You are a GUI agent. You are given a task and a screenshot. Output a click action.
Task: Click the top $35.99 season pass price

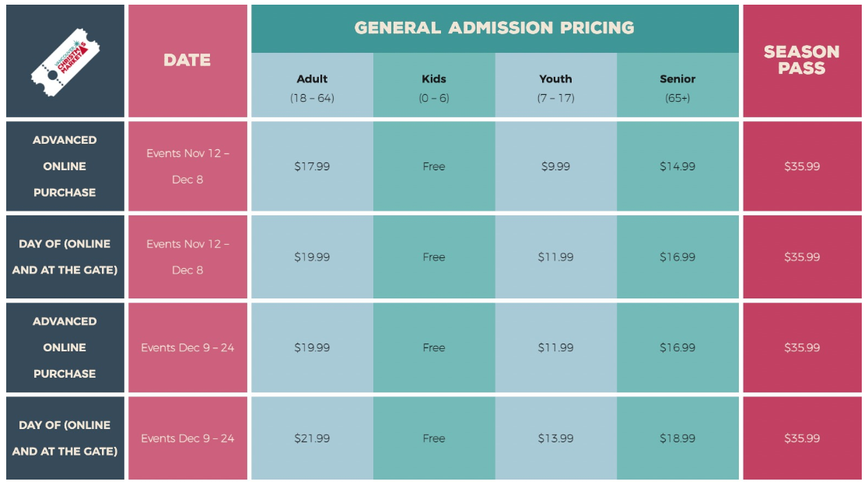pos(802,166)
